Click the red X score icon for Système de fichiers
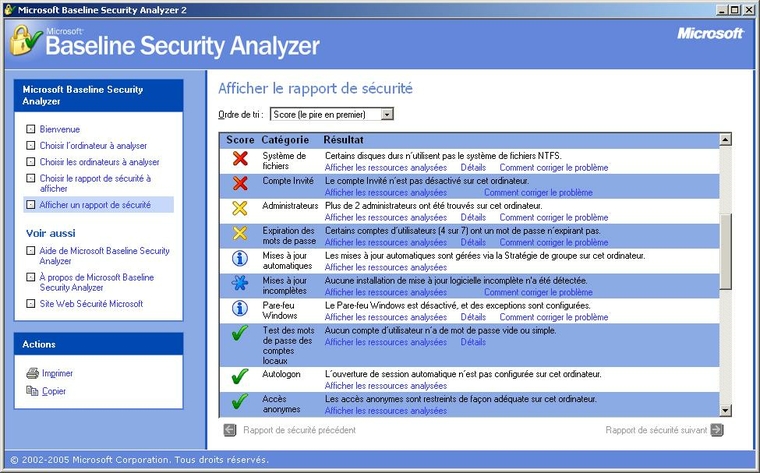Viewport: 760px width, 473px height. click(x=240, y=158)
